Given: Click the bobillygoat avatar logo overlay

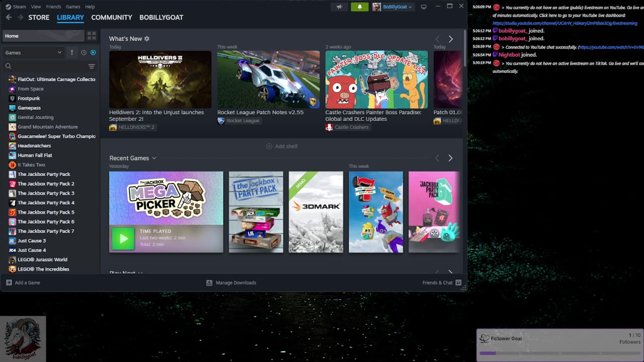Looking at the screenshot, I should point(23,338).
